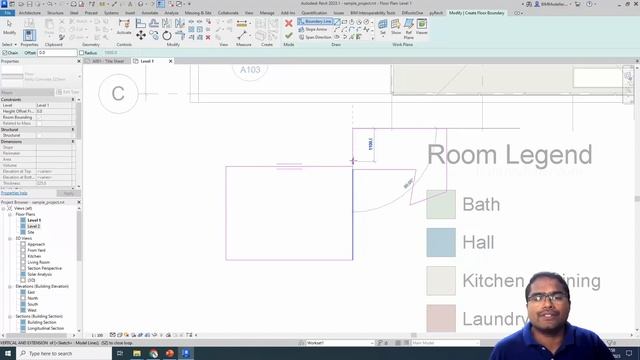The height and width of the screenshot is (360, 640).
Task: Pick the Rectangle draw tool
Action: tap(344, 22)
